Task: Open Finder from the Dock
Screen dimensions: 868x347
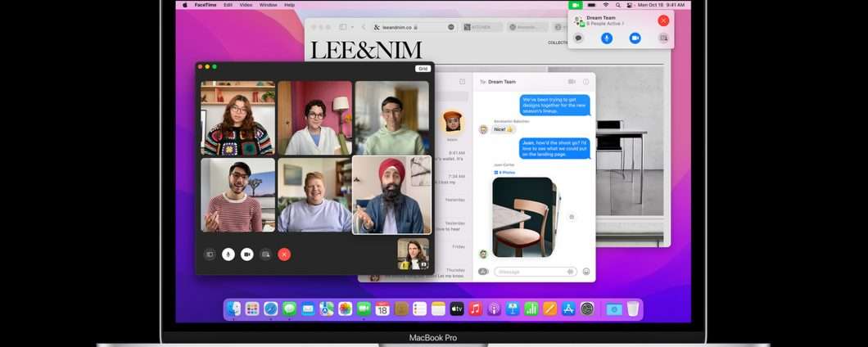Action: 233,309
